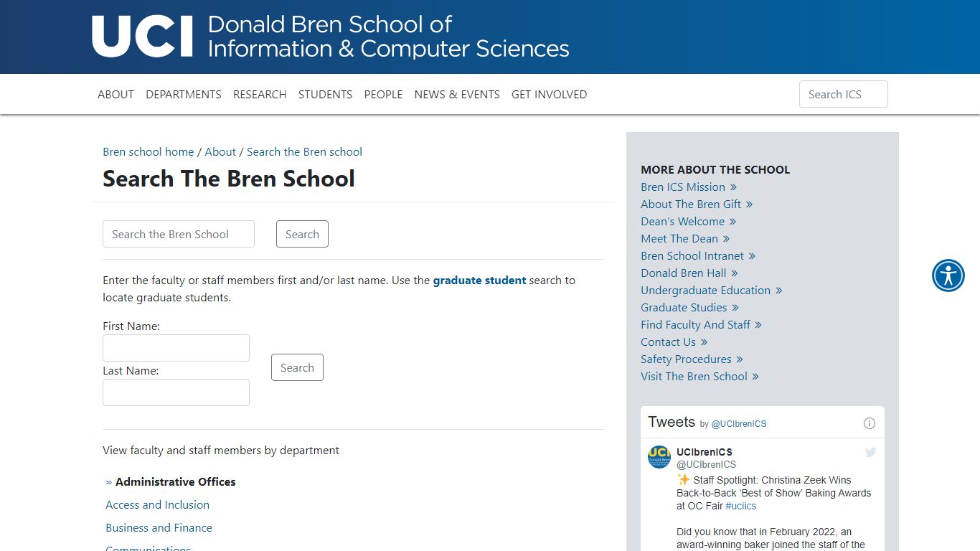Image resolution: width=980 pixels, height=551 pixels.
Task: Click Donald Bren School header title
Action: (388, 37)
